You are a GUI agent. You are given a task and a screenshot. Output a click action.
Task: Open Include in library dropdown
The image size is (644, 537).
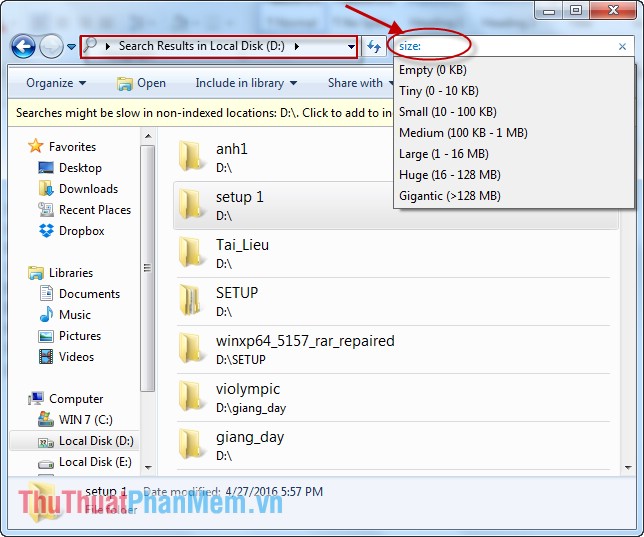click(x=246, y=83)
